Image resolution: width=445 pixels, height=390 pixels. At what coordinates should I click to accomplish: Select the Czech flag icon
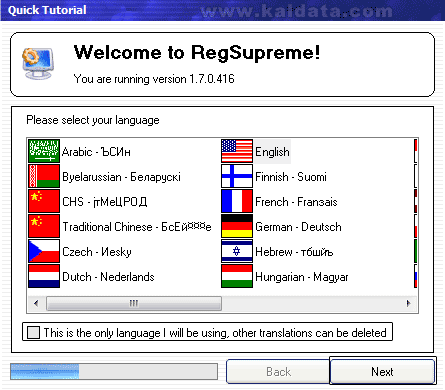tap(44, 251)
